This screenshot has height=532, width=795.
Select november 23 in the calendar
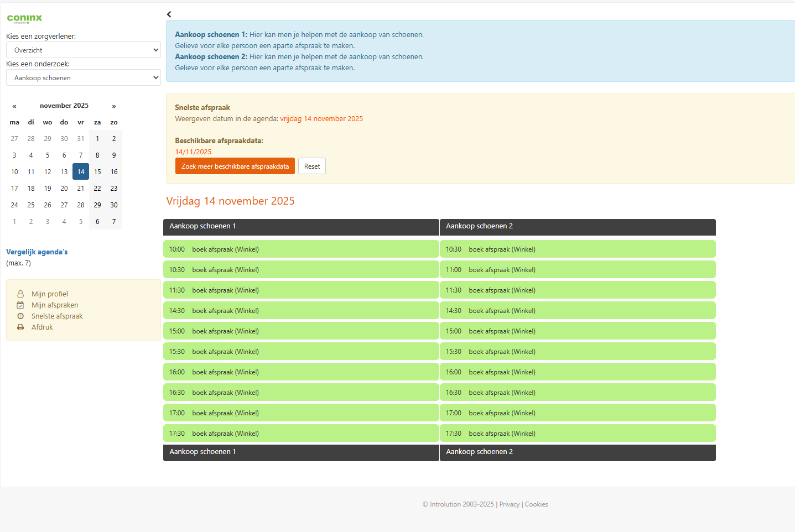coord(114,189)
